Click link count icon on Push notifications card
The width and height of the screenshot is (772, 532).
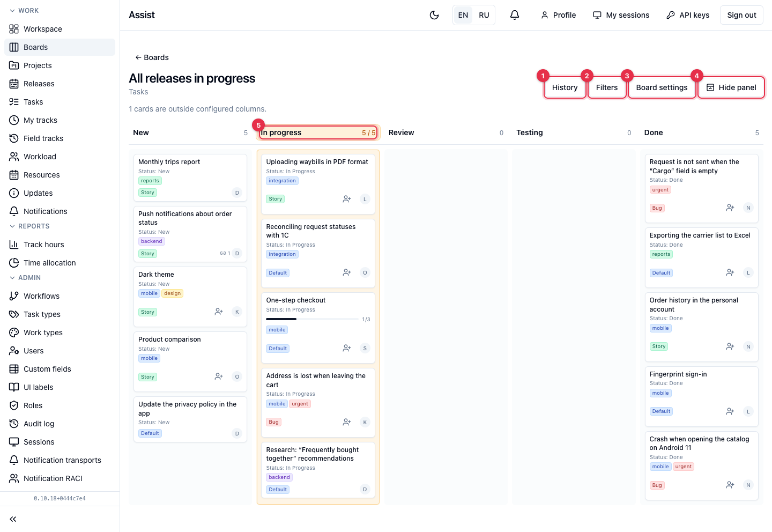click(x=225, y=253)
